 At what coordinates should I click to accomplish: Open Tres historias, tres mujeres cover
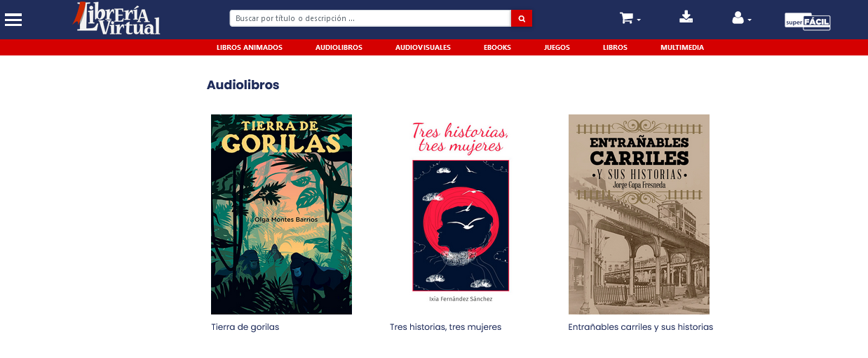click(461, 214)
